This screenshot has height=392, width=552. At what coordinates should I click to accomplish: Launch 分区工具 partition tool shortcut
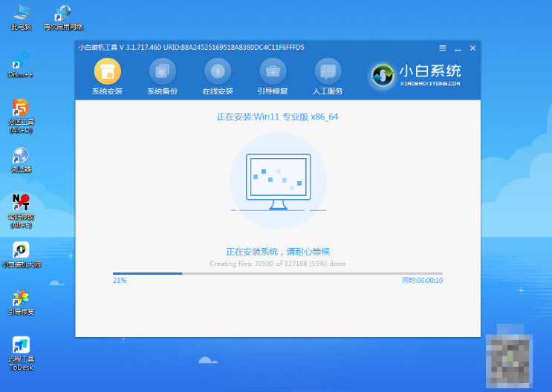pos(21,111)
